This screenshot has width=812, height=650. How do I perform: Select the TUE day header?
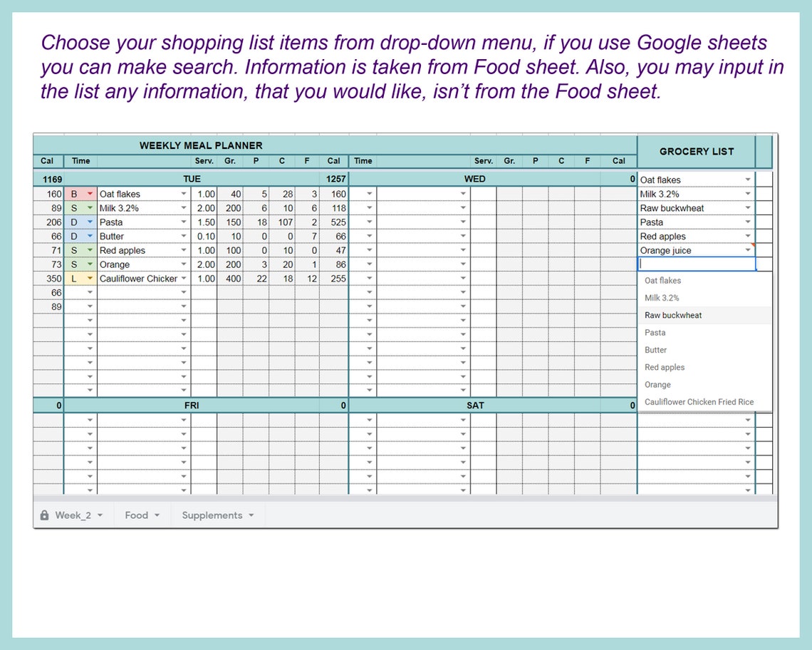pos(192,179)
